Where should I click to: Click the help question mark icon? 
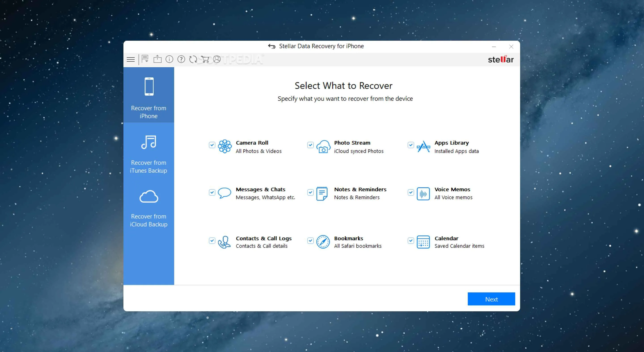pos(181,59)
